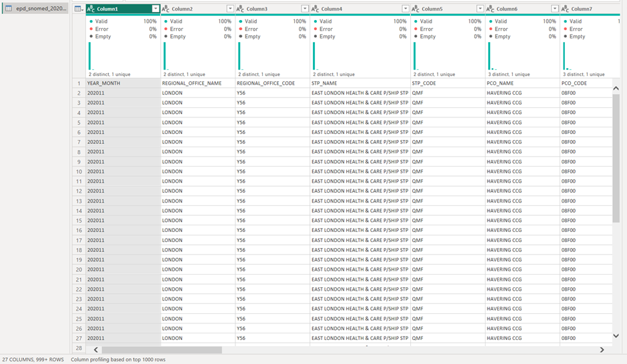Click the Column1 text data type icon

click(x=91, y=9)
